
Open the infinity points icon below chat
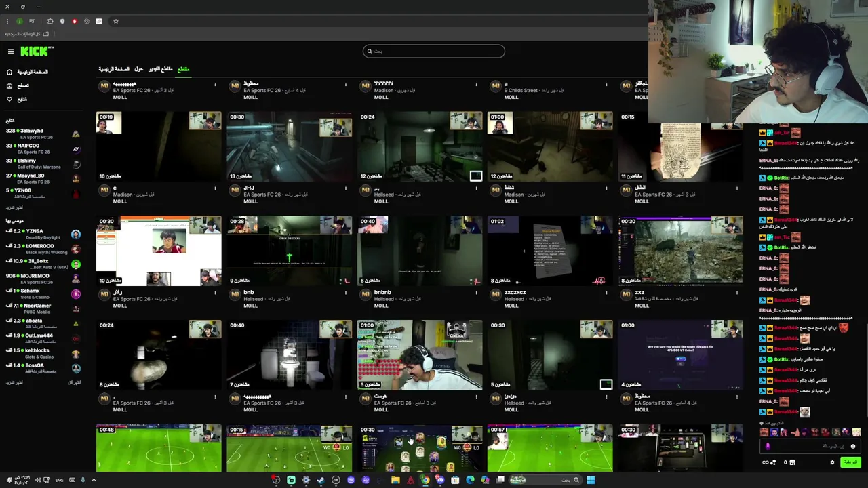(x=769, y=462)
